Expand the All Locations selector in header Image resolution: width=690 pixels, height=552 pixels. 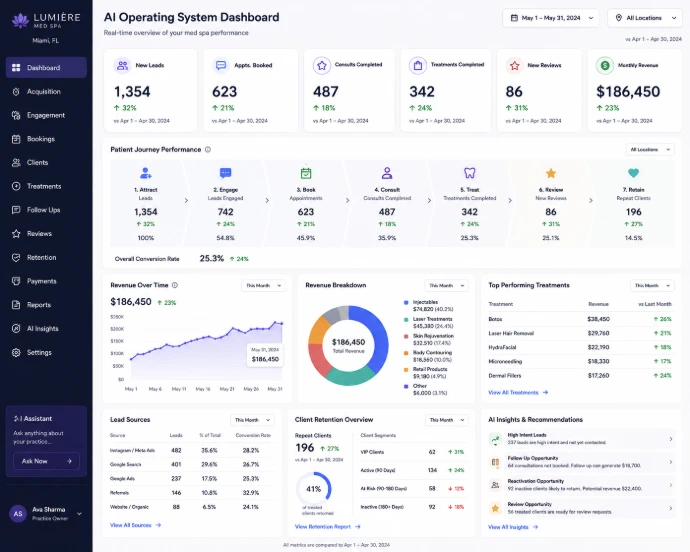click(x=645, y=18)
